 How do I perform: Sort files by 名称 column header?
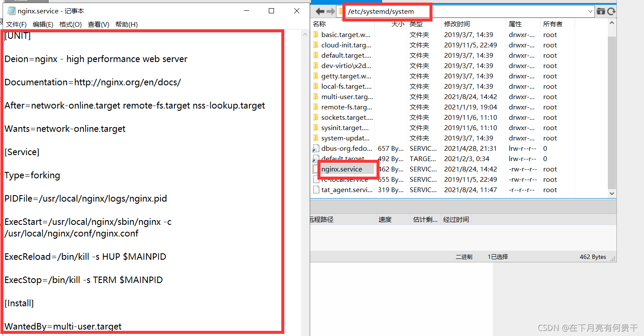click(319, 24)
